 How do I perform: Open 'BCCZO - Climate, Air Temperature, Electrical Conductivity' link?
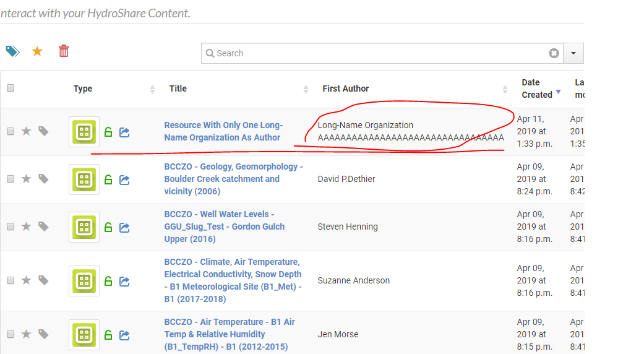pos(233,280)
